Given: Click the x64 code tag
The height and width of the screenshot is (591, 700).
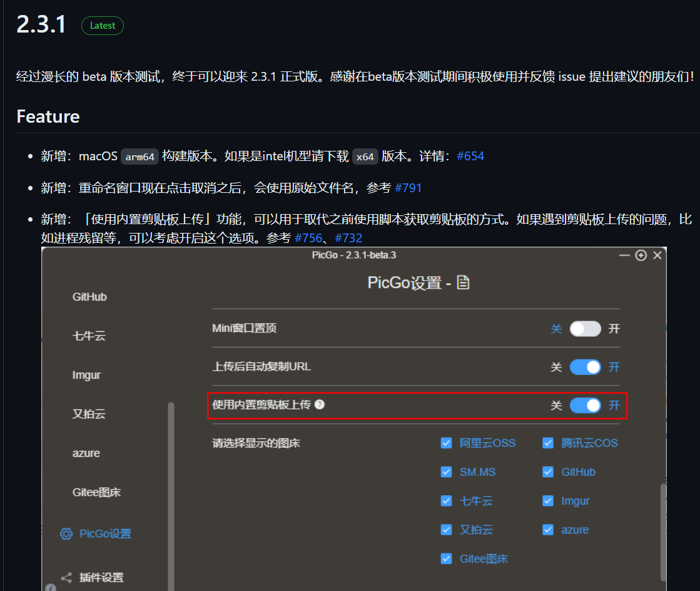Looking at the screenshot, I should pos(365,157).
